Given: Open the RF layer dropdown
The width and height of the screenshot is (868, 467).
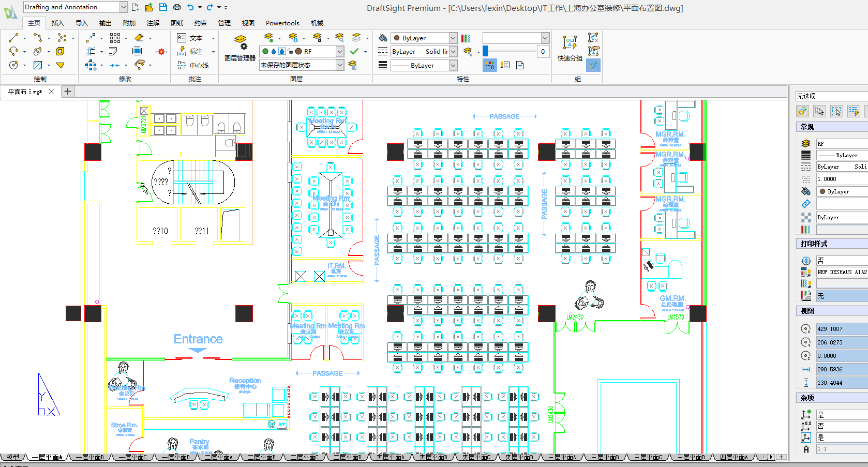Looking at the screenshot, I should coord(340,51).
